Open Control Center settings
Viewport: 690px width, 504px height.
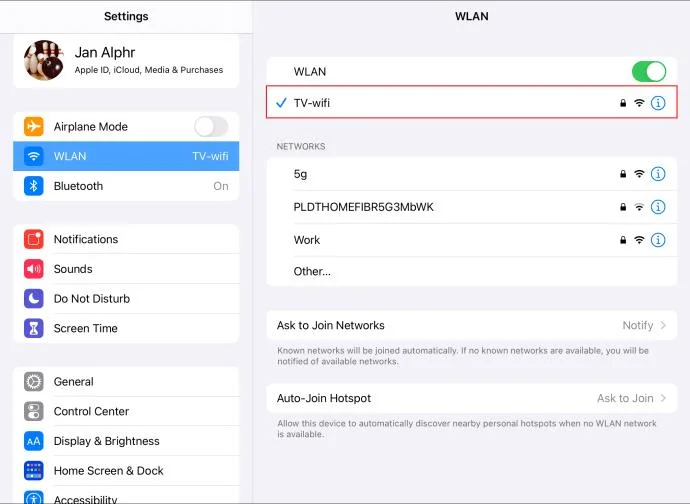coord(126,411)
